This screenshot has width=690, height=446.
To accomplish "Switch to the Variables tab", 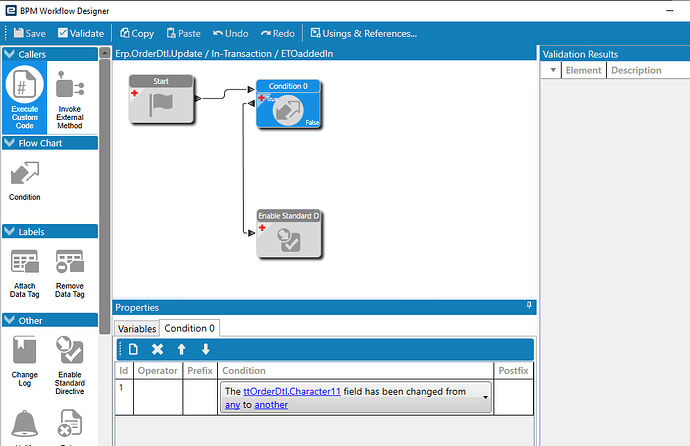I will [137, 329].
